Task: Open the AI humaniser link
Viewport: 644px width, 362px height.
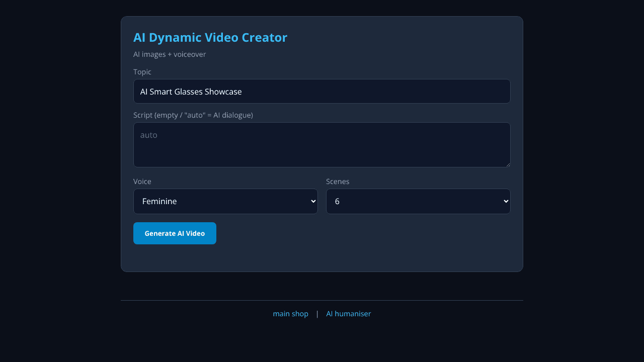Action: (x=348, y=314)
